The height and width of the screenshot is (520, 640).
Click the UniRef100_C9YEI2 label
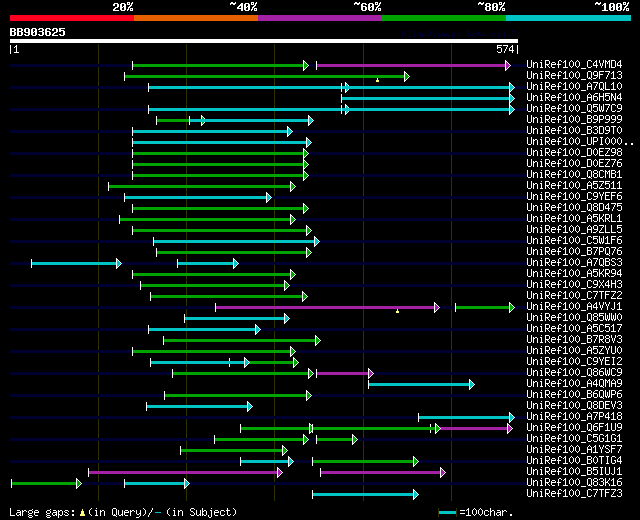coord(574,362)
